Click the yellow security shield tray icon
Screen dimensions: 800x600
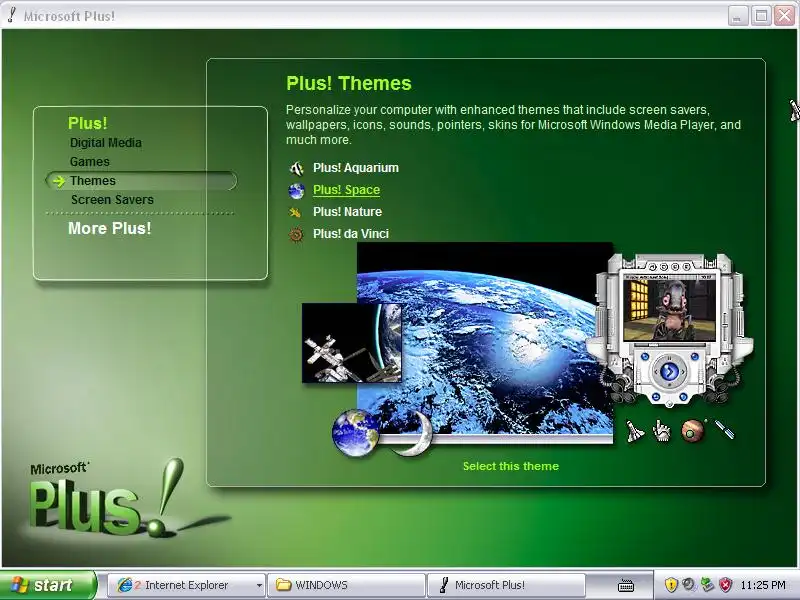(x=671, y=585)
